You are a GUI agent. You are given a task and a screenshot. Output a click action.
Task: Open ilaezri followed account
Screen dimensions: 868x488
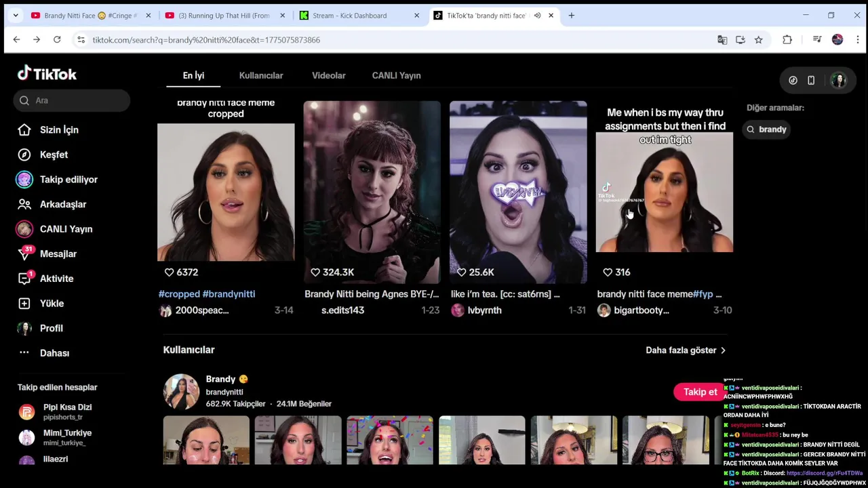coord(56,459)
